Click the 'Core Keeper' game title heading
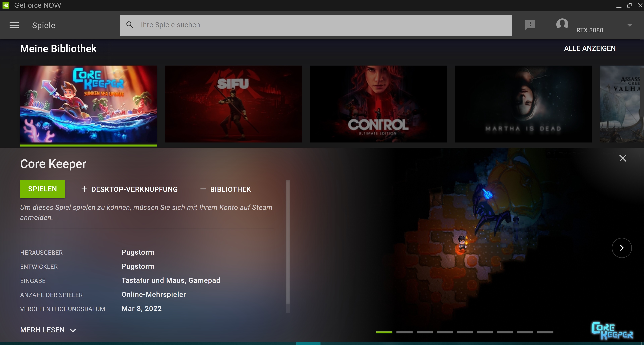644x345 pixels. 53,164
